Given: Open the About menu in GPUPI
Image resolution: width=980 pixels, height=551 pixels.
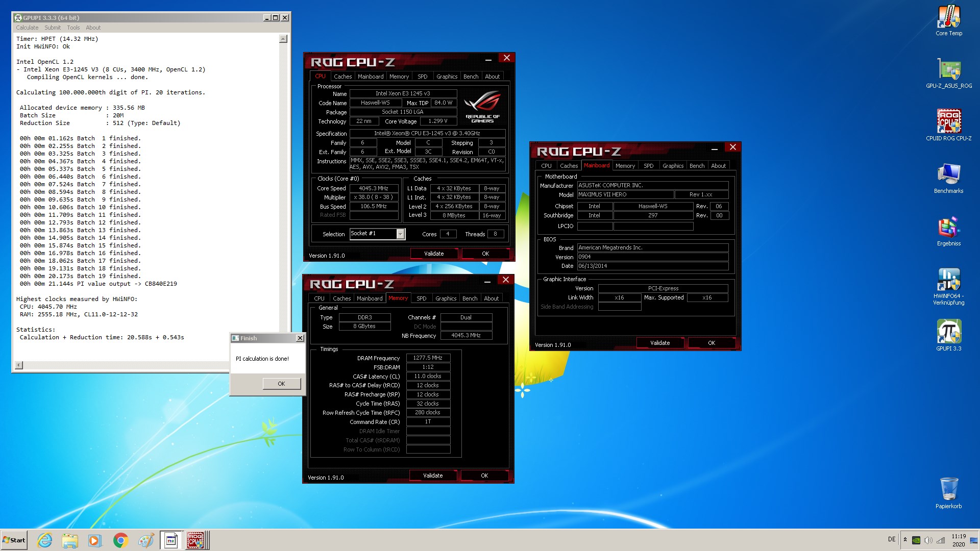Looking at the screenshot, I should (x=93, y=28).
